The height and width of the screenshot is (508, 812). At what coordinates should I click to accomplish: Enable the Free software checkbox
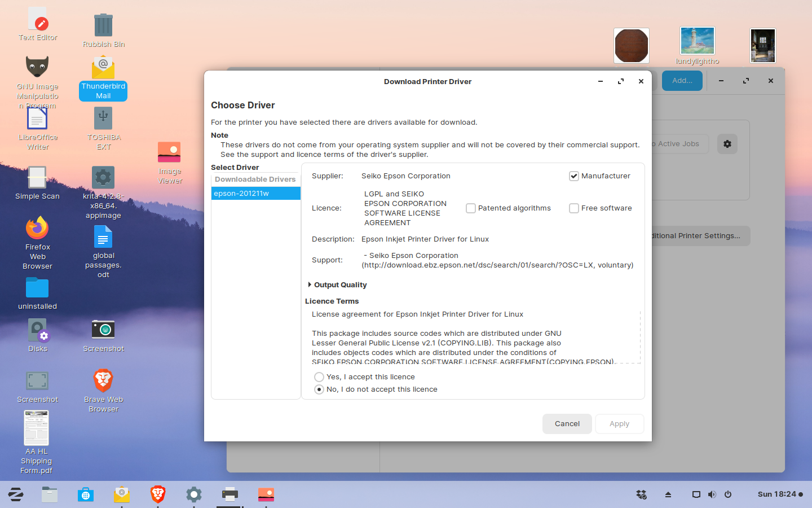tap(574, 208)
